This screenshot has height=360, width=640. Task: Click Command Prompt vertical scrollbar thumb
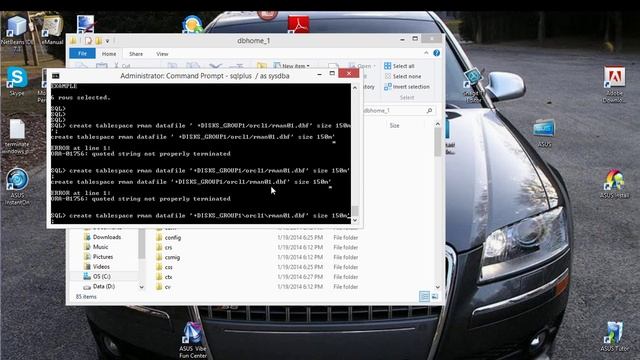click(x=355, y=211)
